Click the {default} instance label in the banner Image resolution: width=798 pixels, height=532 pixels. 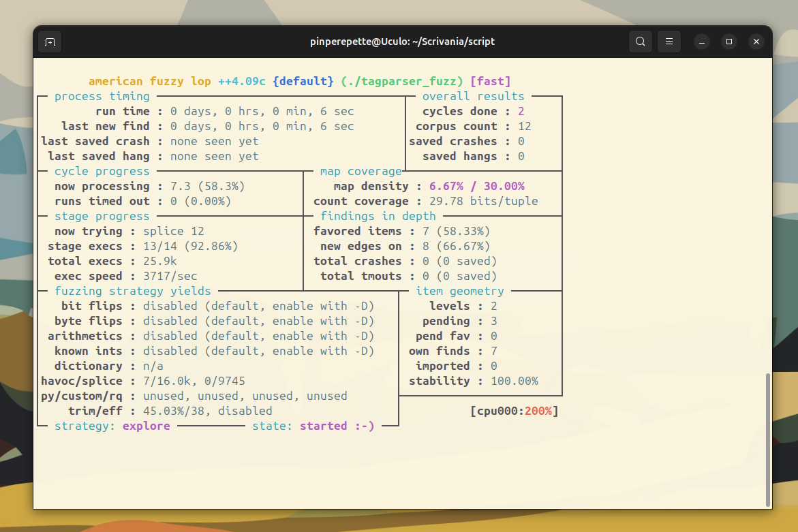click(x=303, y=81)
